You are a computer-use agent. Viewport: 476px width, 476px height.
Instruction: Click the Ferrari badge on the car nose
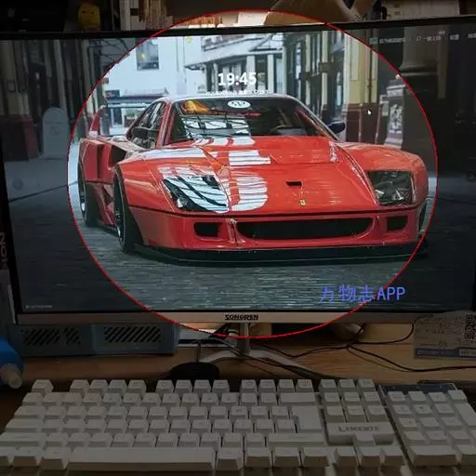click(x=302, y=202)
